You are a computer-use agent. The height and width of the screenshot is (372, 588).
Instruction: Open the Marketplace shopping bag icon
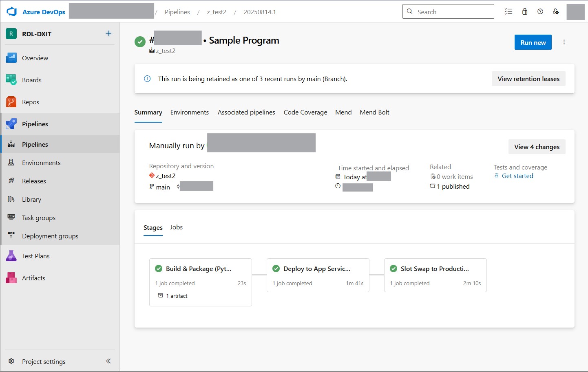[525, 11]
